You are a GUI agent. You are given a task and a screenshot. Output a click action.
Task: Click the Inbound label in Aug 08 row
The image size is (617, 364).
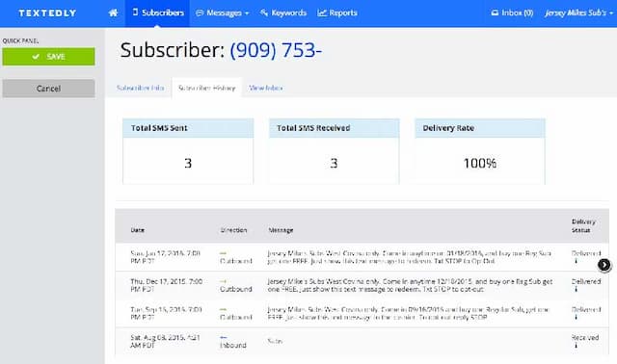233,345
